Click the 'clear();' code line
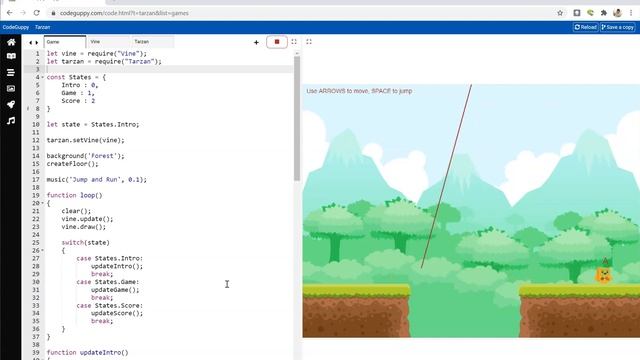This screenshot has width=640, height=360. 76,211
